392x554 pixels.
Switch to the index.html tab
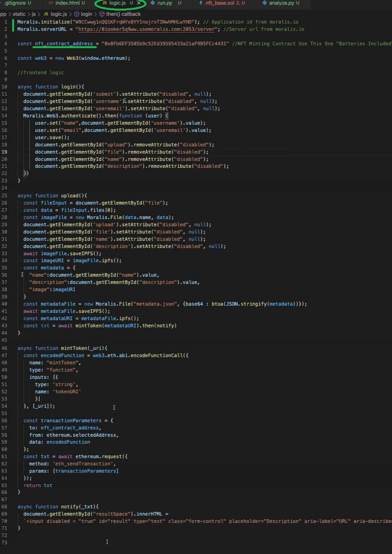[x=67, y=3]
